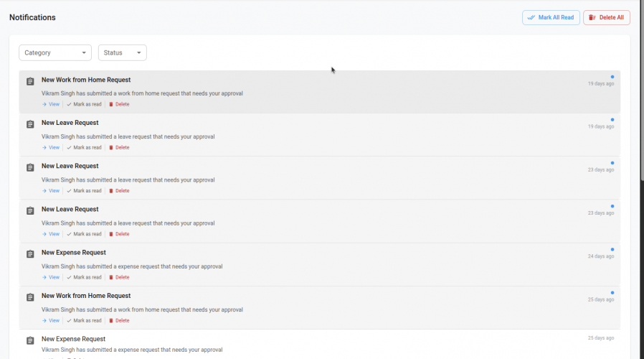Click clipboard icon of 19-days-ago Leave request
Viewport: 644px width, 359px height.
[30, 124]
